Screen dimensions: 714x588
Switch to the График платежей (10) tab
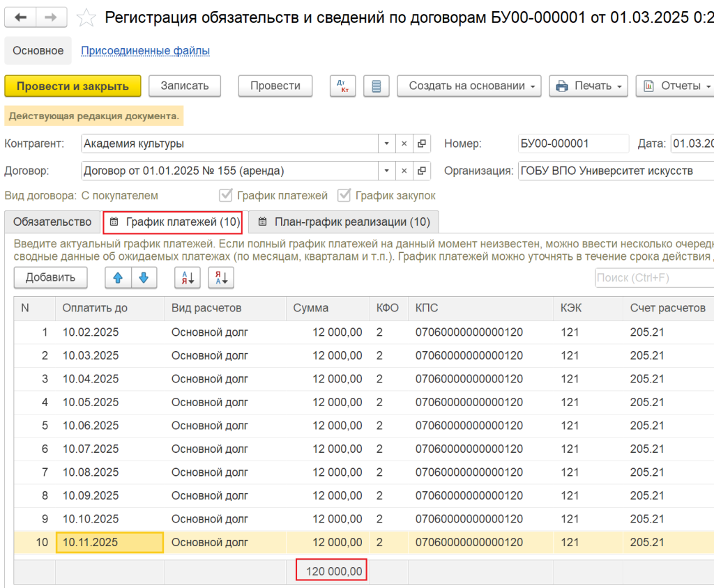[x=173, y=222]
